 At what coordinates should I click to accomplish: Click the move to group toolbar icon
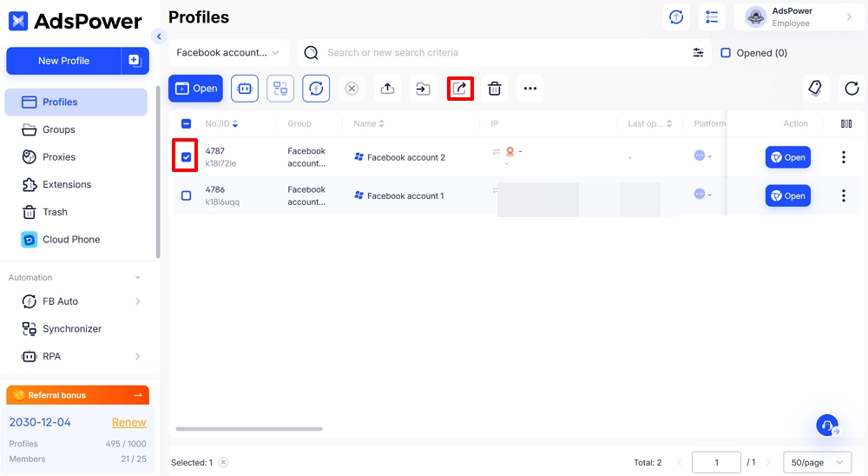pyautogui.click(x=423, y=89)
